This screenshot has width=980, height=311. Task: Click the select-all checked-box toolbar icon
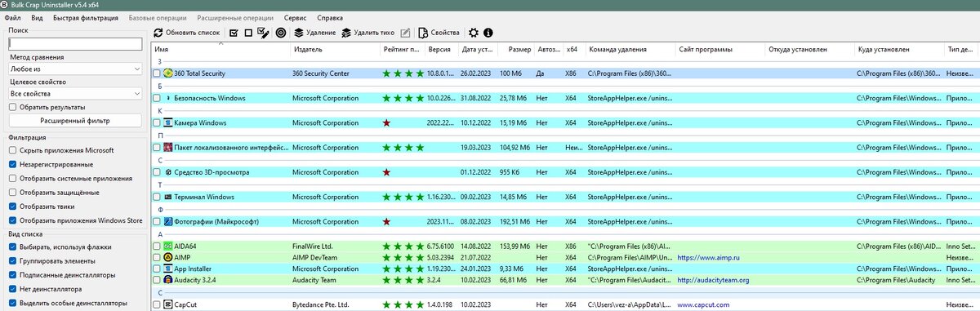(x=234, y=33)
